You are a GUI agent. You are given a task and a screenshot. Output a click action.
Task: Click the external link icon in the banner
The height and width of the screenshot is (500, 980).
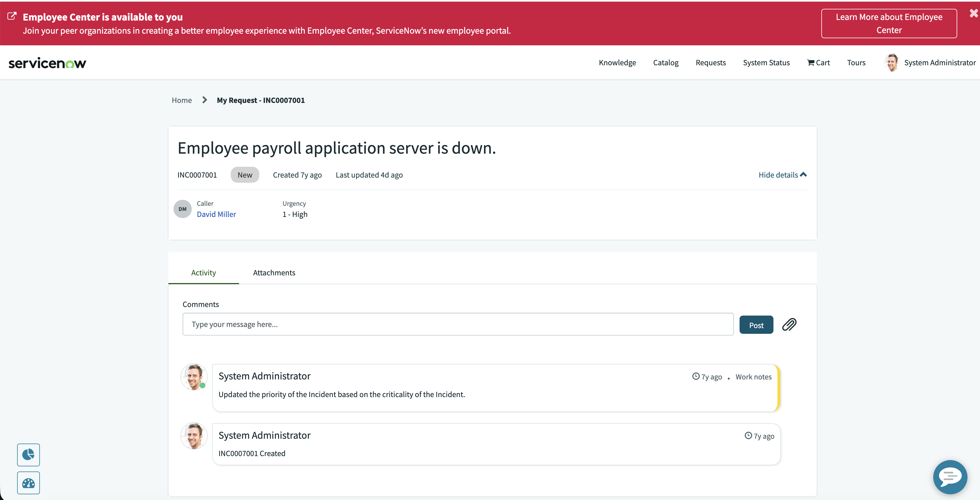(x=12, y=16)
